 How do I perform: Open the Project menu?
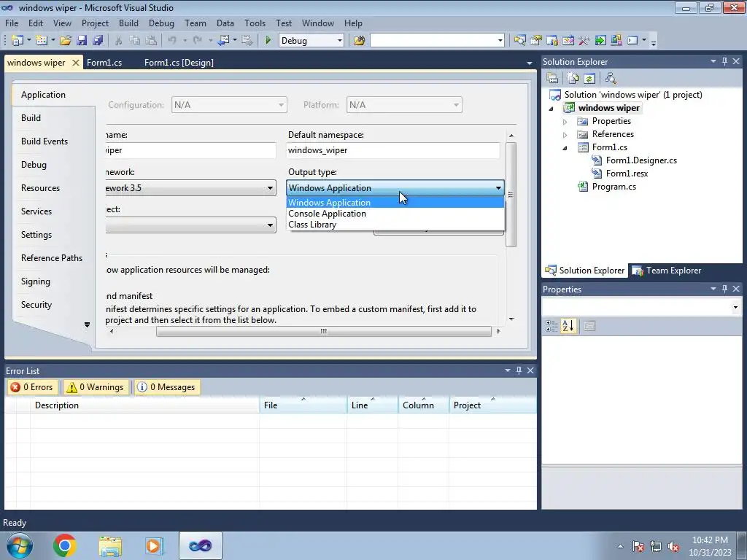point(95,23)
